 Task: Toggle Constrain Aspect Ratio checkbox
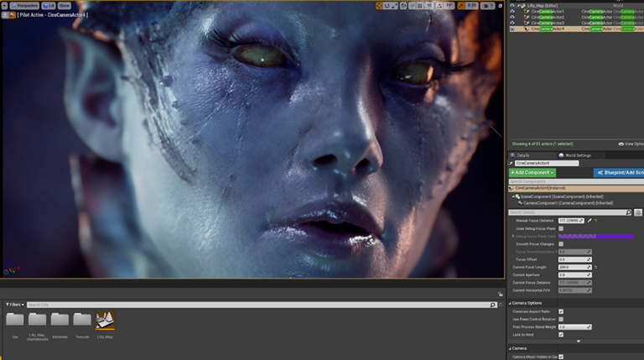tap(561, 311)
